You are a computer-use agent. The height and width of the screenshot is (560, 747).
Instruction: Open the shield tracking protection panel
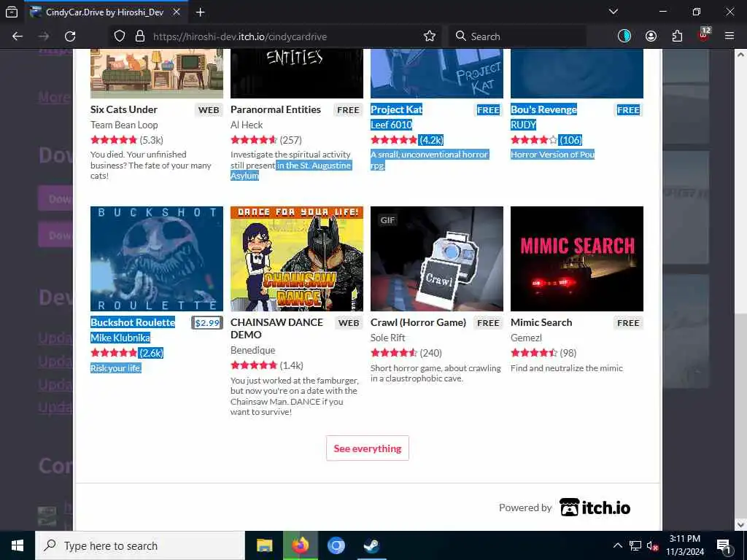(x=120, y=36)
